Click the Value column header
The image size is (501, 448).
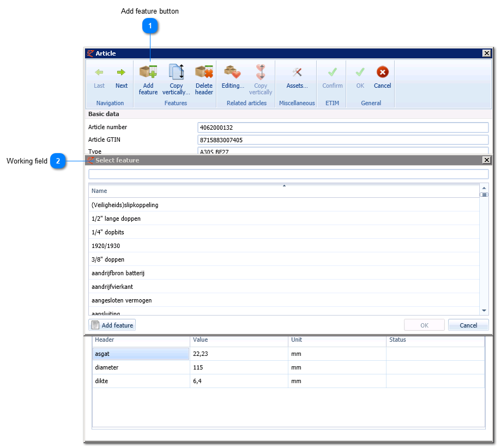[x=239, y=340]
